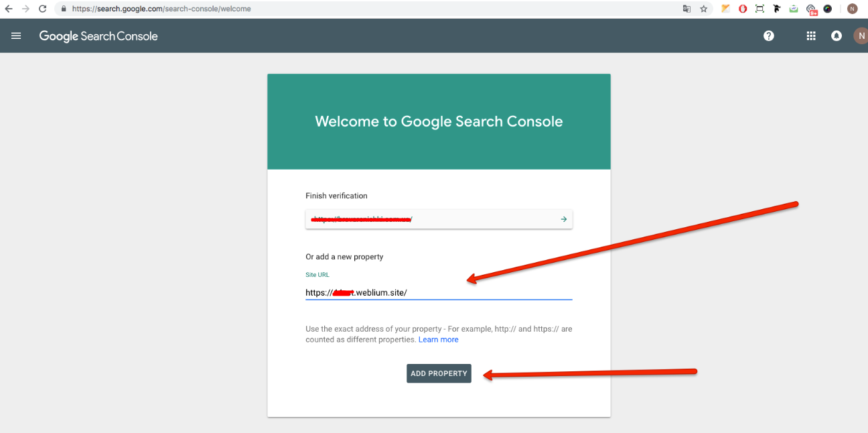868x433 pixels.
Task: Open the help question mark icon
Action: pyautogui.click(x=769, y=36)
